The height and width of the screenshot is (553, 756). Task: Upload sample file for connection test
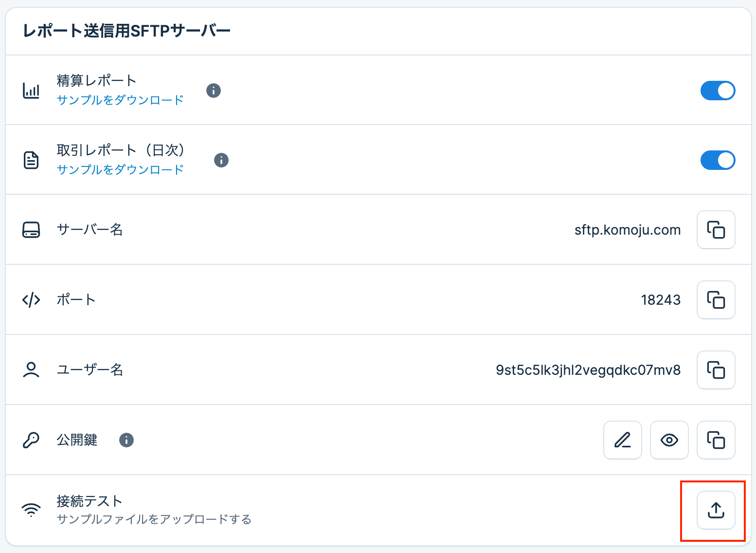[716, 510]
